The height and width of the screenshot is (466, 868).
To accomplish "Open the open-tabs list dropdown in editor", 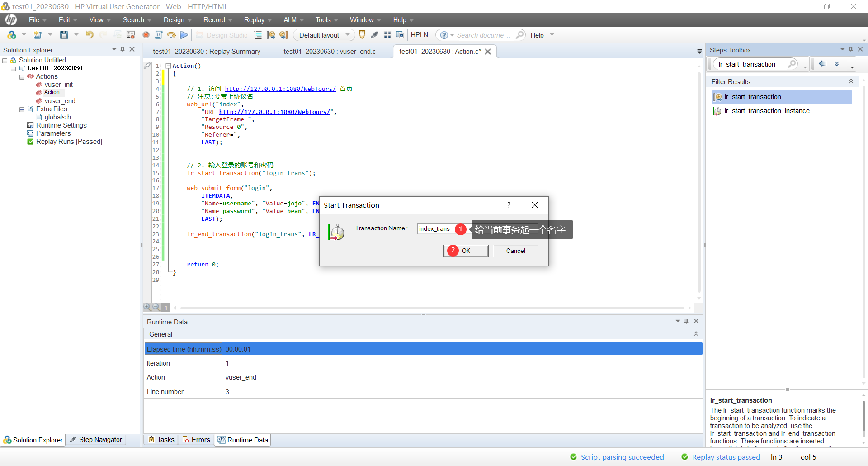I will [699, 52].
